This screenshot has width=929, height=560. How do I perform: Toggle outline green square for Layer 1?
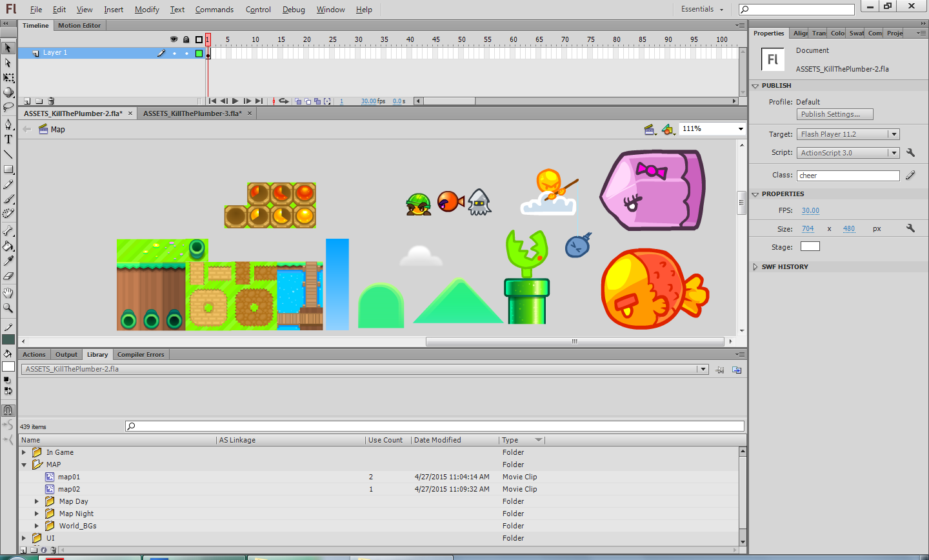click(199, 54)
